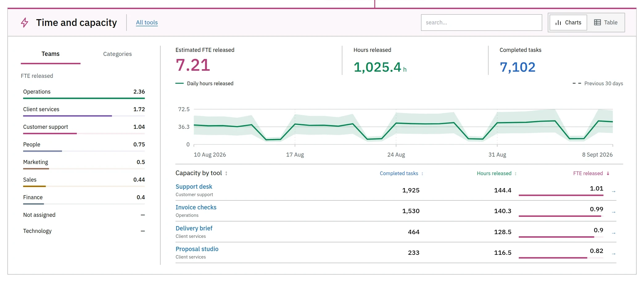Click the 24 Aug chart axis label
Image resolution: width=644 pixels, height=282 pixels.
[x=396, y=154]
